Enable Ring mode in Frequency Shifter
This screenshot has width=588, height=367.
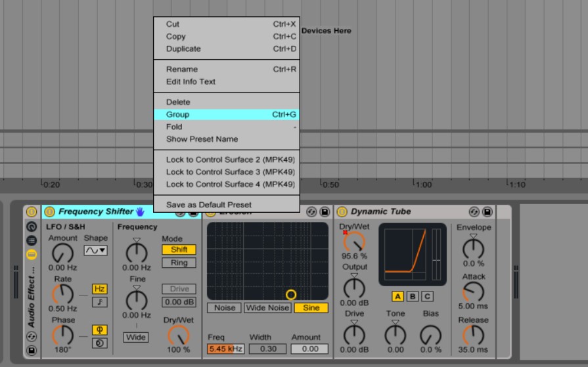point(179,263)
